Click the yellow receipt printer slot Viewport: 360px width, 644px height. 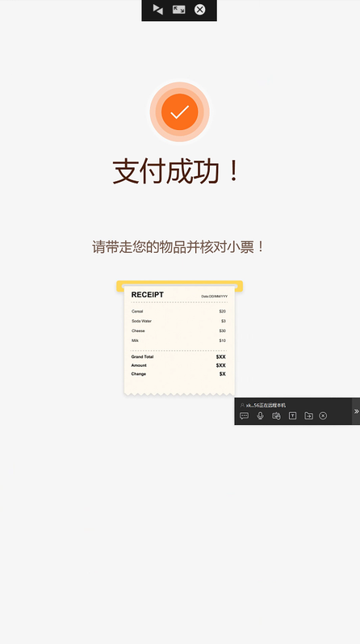coord(180,284)
